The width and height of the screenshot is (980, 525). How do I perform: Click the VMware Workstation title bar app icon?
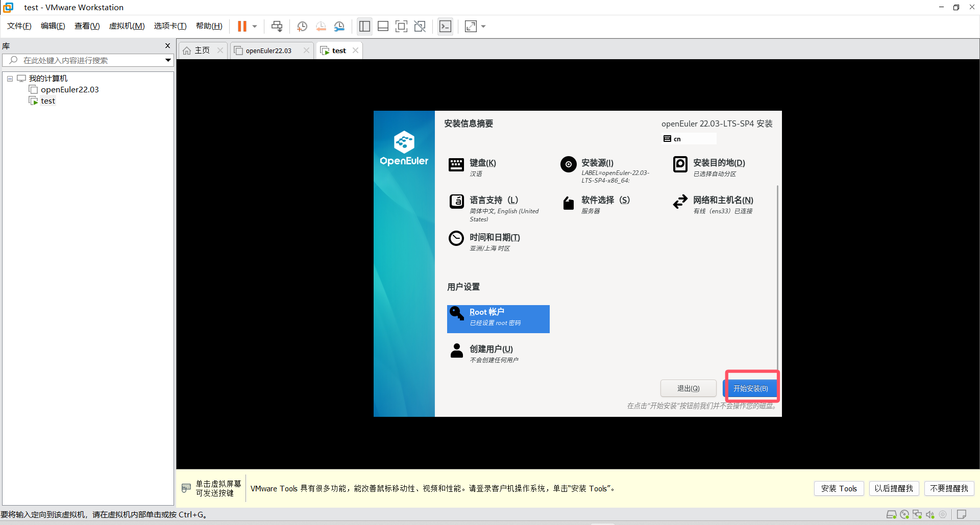point(8,7)
